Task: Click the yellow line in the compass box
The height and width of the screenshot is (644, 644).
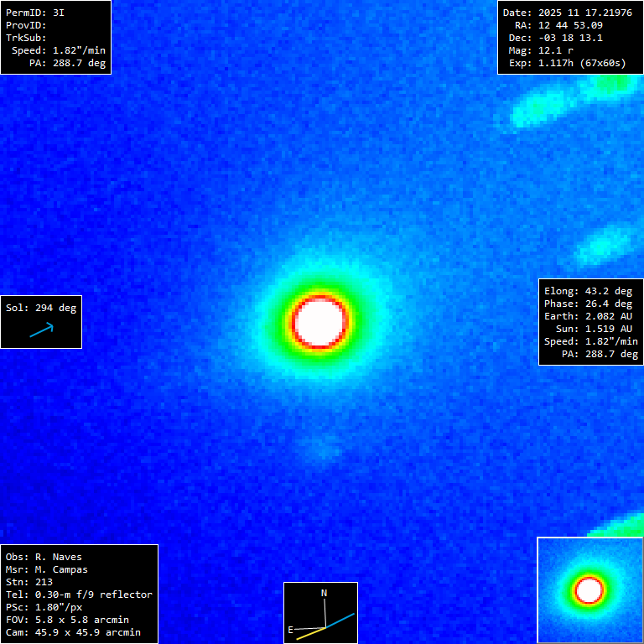Action: pyautogui.click(x=309, y=634)
